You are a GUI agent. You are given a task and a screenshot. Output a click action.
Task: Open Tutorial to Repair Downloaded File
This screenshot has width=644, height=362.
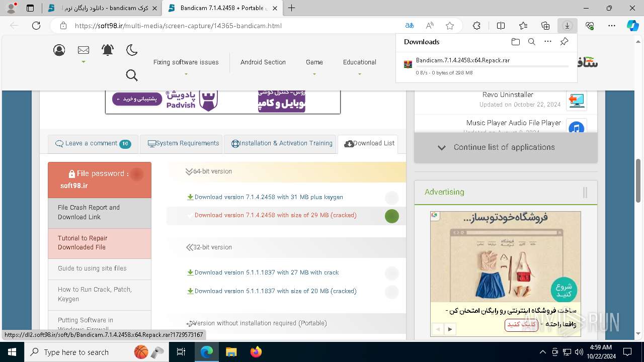tap(100, 243)
